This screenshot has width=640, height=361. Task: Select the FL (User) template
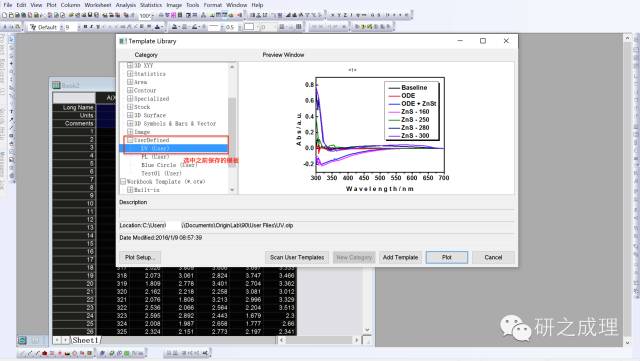(x=155, y=157)
